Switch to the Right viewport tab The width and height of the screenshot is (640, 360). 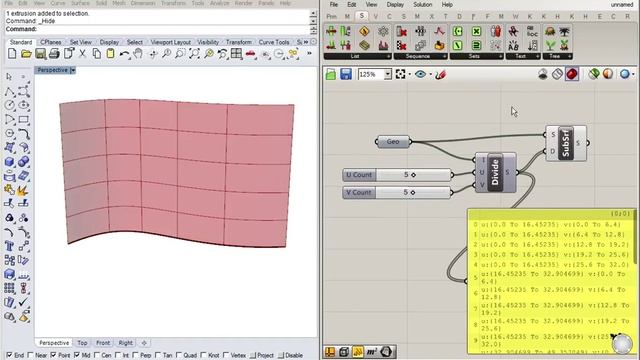tap(125, 343)
